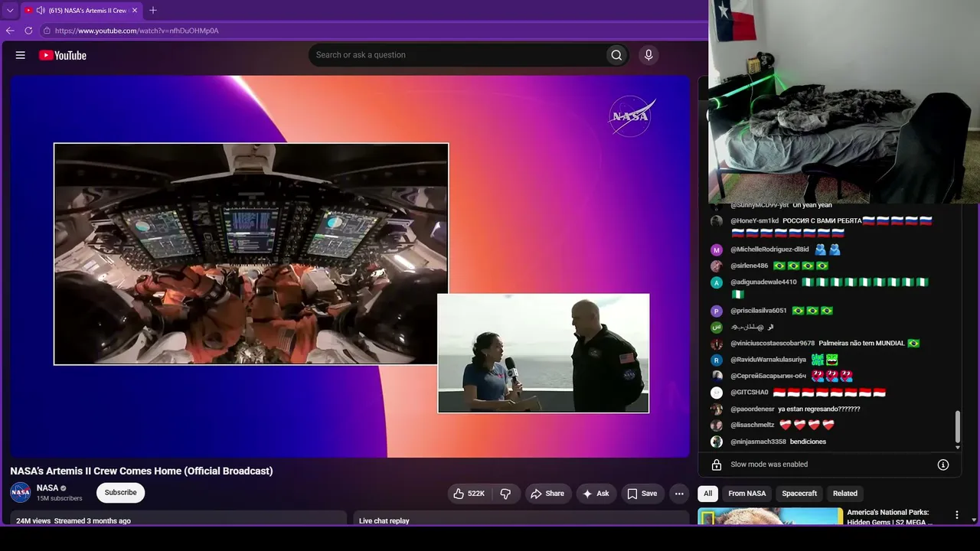Viewport: 980px width, 551px height.
Task: Click the 'Live chat replay' heading
Action: 384,521
